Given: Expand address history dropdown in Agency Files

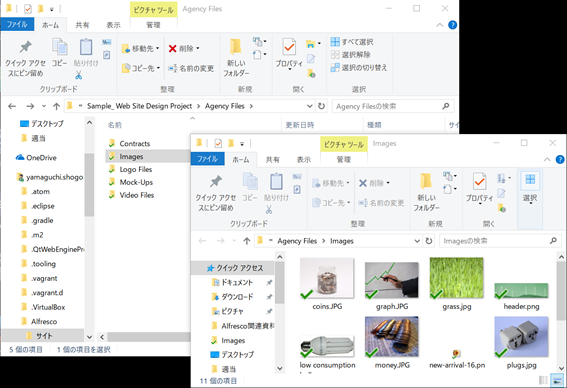Looking at the screenshot, I should [x=310, y=106].
